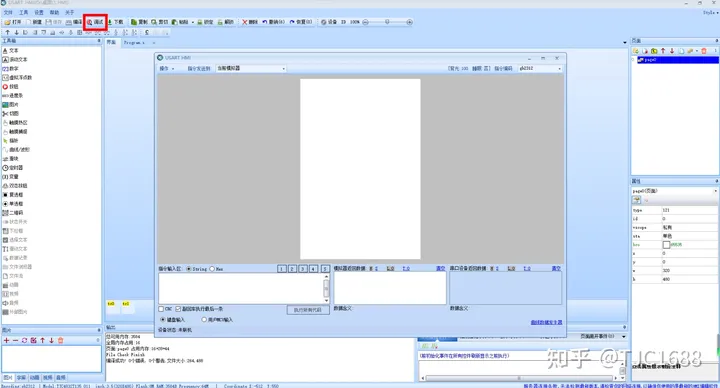
Task: Click the Lock (锁定) toolbar icon
Action: (x=205, y=22)
